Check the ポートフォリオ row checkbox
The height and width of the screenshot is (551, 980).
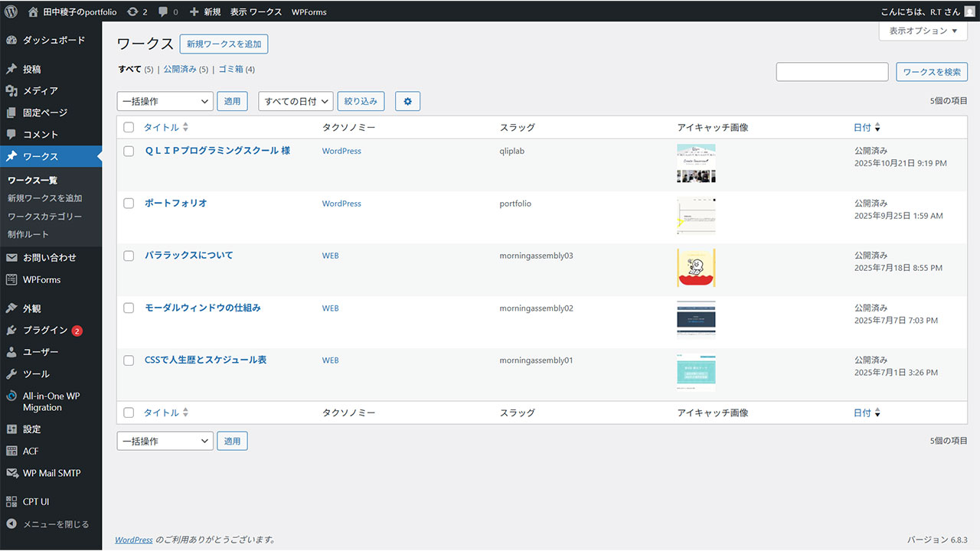[129, 204]
